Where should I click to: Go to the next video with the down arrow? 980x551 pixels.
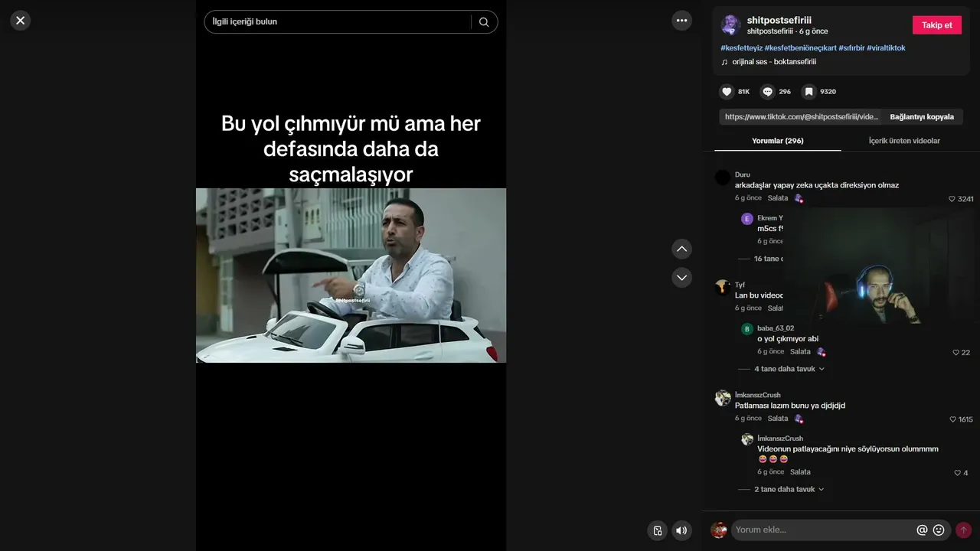681,277
